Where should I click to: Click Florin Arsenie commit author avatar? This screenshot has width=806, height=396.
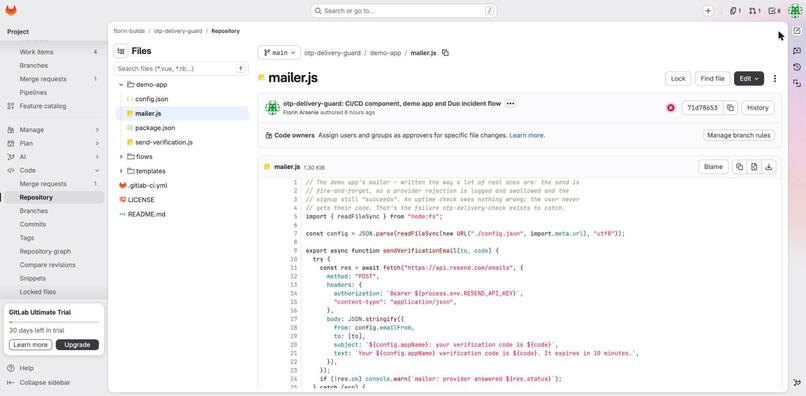(x=272, y=107)
